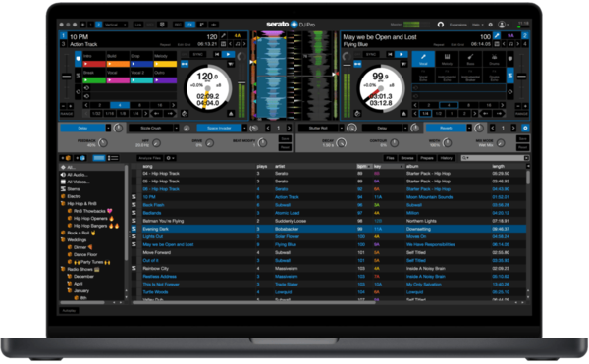
Task: Select the 4 beat auto loop on left deck
Action: [120, 105]
